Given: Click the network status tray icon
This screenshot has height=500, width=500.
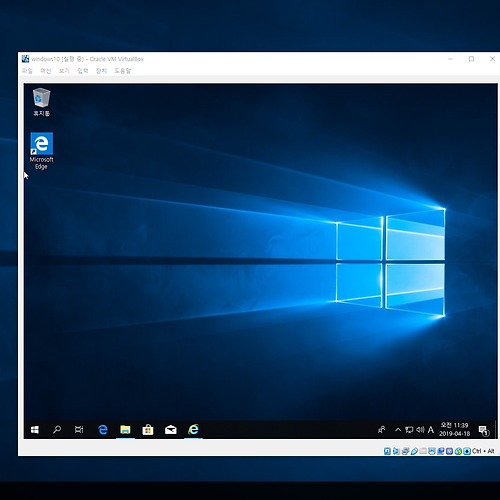Looking at the screenshot, I should pyautogui.click(x=409, y=430).
